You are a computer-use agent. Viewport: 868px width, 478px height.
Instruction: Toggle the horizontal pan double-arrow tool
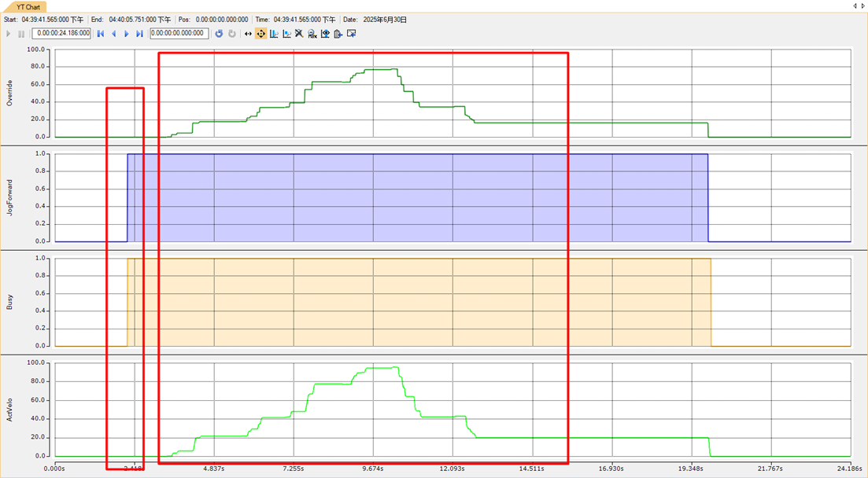click(x=248, y=34)
